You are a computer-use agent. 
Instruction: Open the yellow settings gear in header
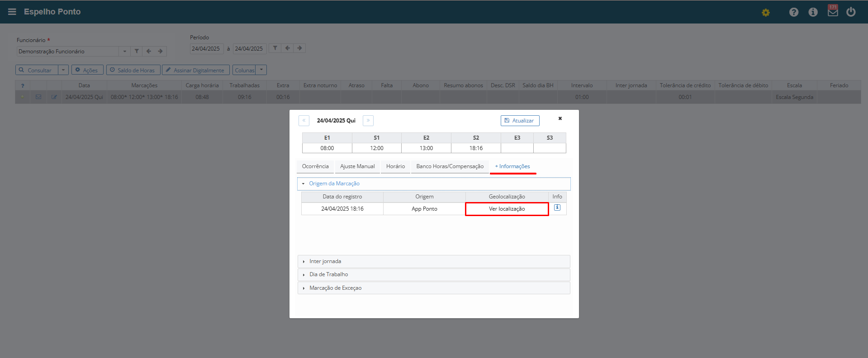pos(766,12)
